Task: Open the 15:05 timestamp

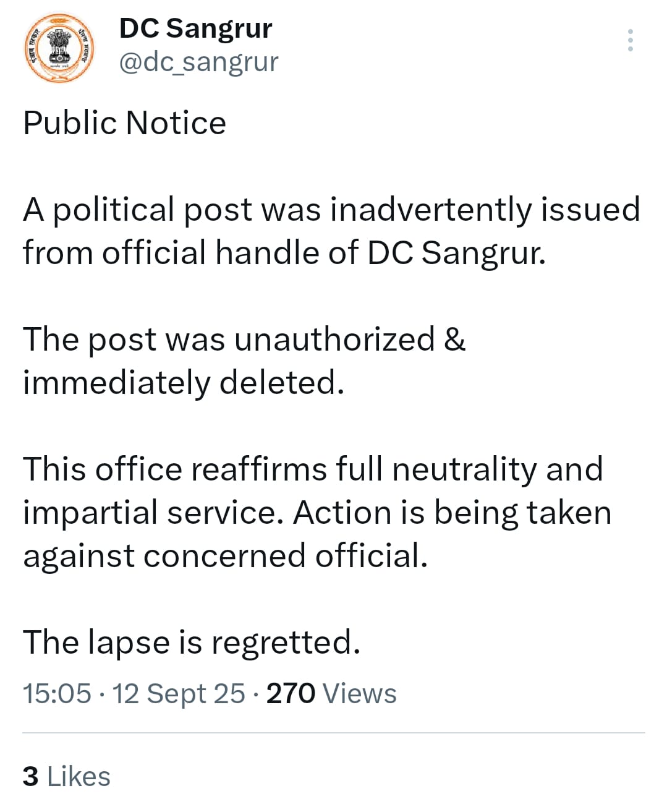Action: pos(57,694)
